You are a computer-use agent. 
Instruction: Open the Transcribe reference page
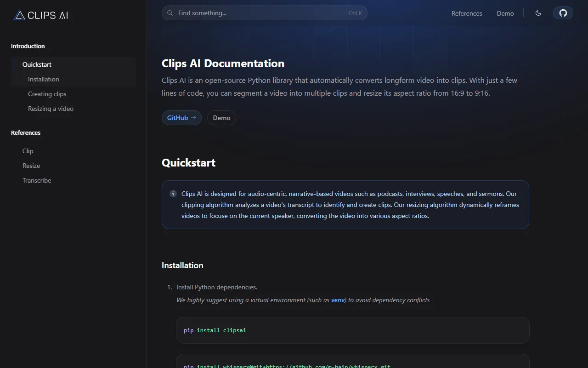point(37,180)
